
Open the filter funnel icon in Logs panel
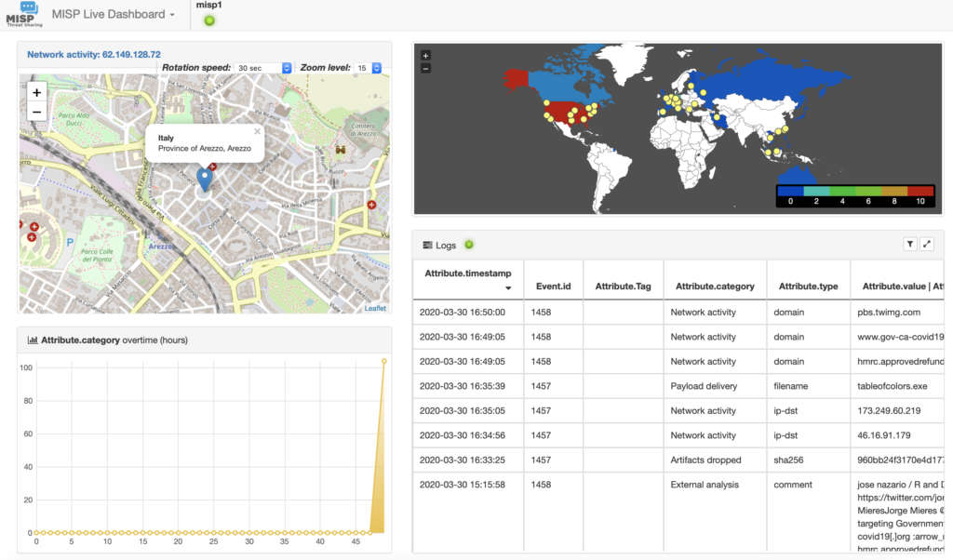[x=910, y=244]
